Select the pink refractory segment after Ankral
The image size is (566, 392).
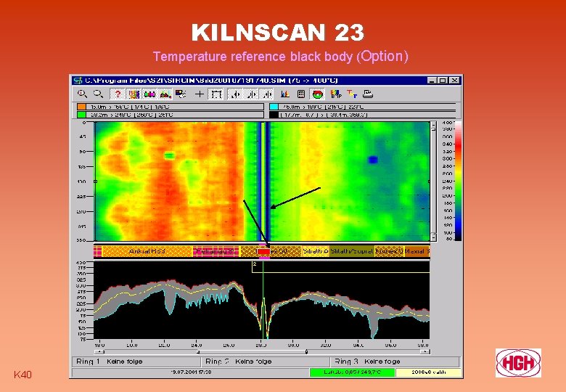coord(216,251)
